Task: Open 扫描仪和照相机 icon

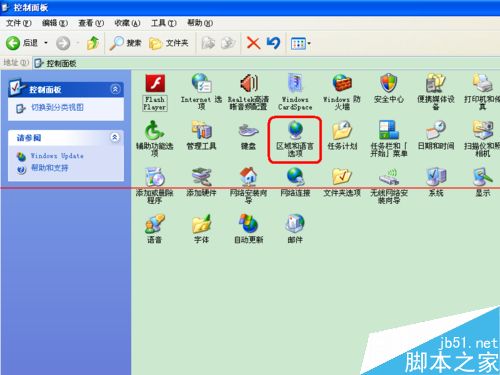Action: [x=482, y=130]
